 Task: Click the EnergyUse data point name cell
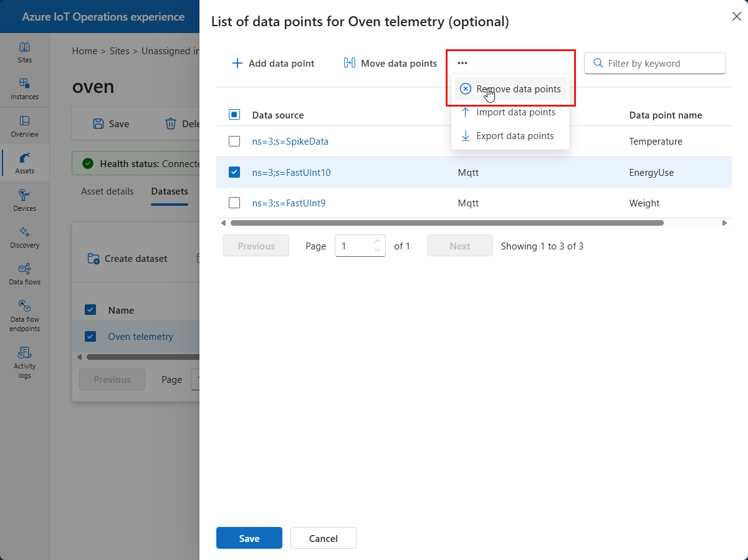(651, 172)
